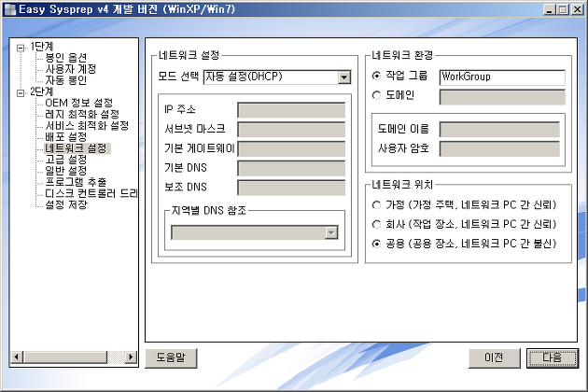This screenshot has width=588, height=392.
Task: Select 디스크 컨트롤러 드라이버 tree item
Action: click(91, 193)
